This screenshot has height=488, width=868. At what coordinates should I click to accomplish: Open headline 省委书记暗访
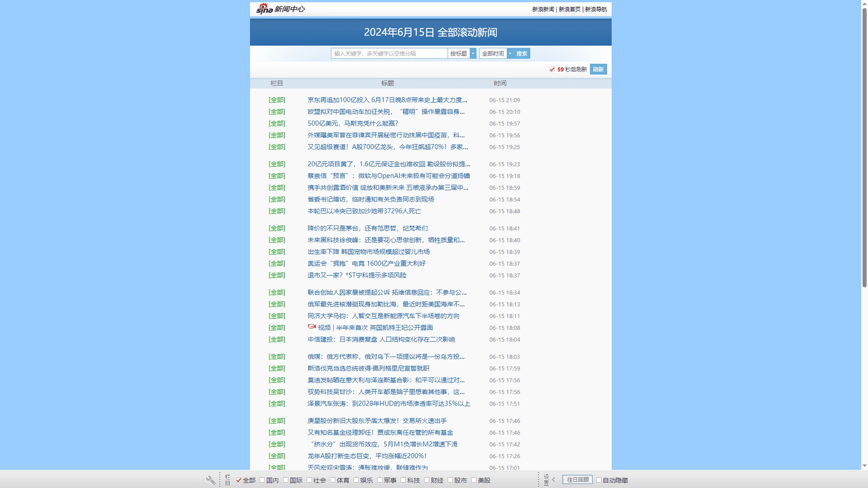pos(371,199)
